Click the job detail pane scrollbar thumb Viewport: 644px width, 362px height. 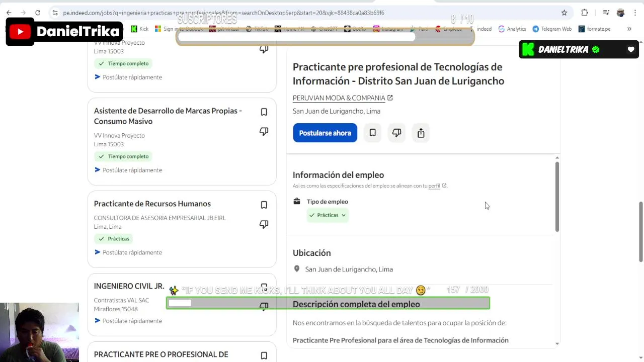(x=557, y=196)
